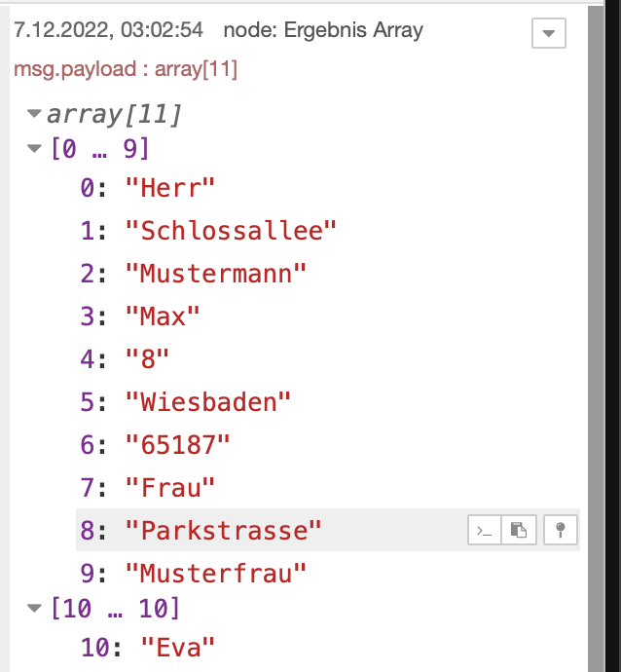Collapse the array[11] root
Screen dimensions: 621x672
[35, 114]
